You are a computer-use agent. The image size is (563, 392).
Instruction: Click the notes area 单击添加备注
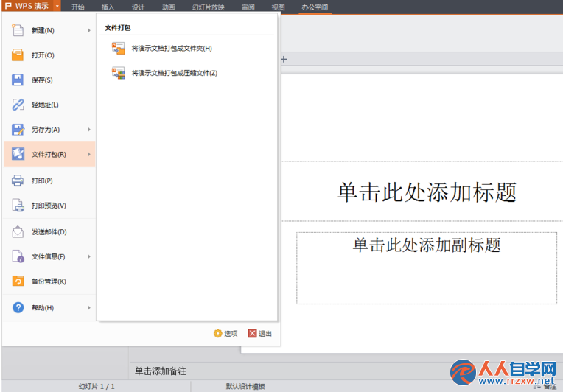pos(161,371)
